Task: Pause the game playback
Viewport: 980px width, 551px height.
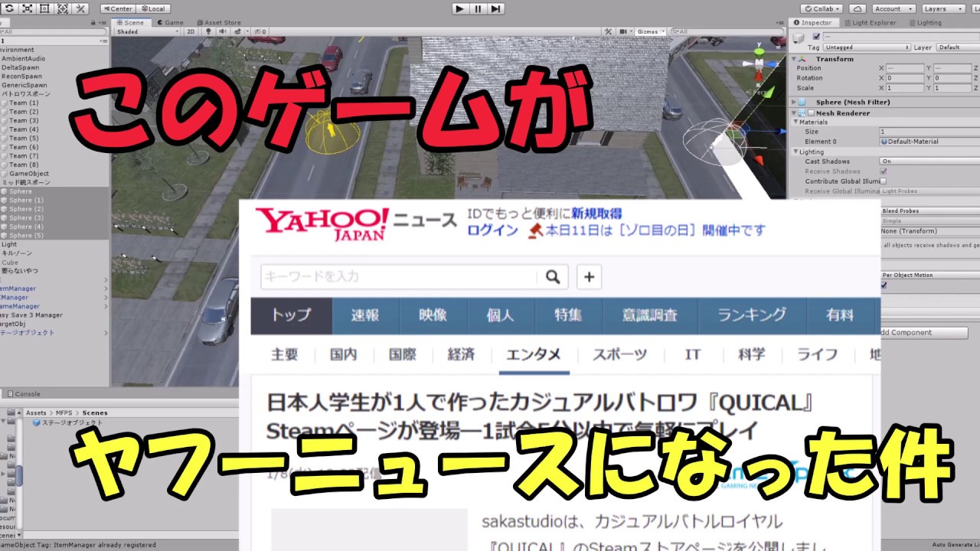Action: [x=478, y=8]
